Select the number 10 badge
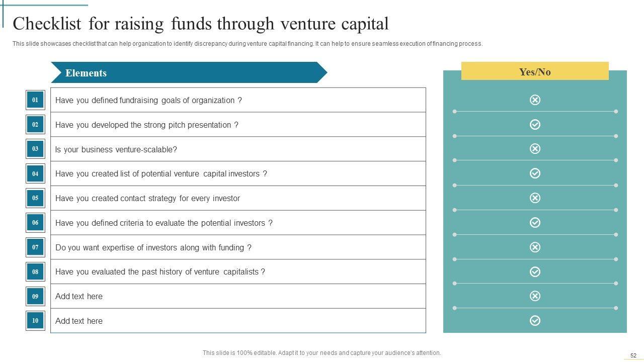This screenshot has height=362, width=644. [x=35, y=321]
